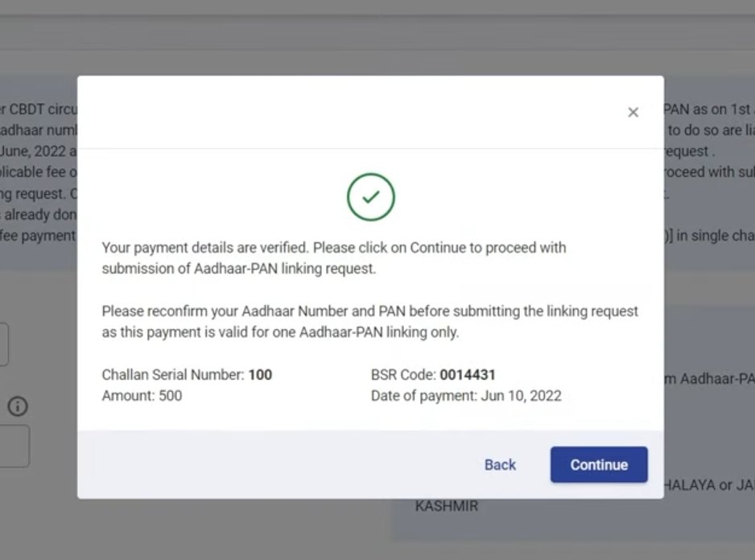Select the BSR Code 0014431

pos(468,375)
